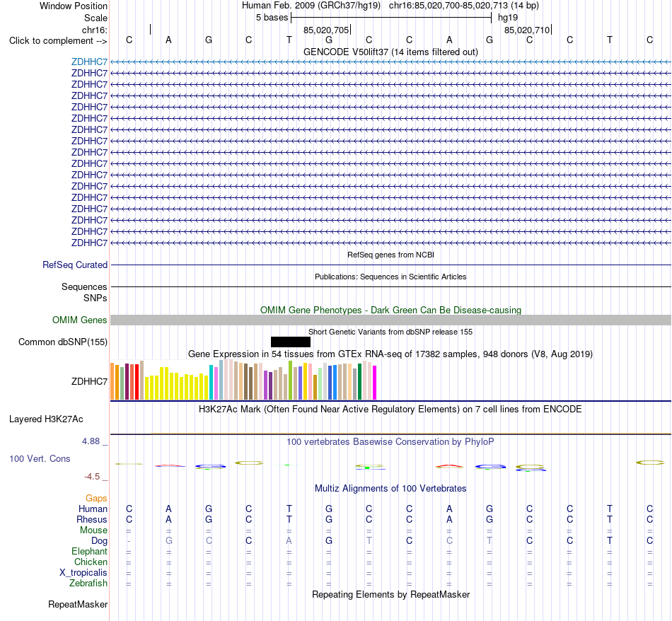
Task: Select the Zebrafish species row label
Action: coord(88,584)
